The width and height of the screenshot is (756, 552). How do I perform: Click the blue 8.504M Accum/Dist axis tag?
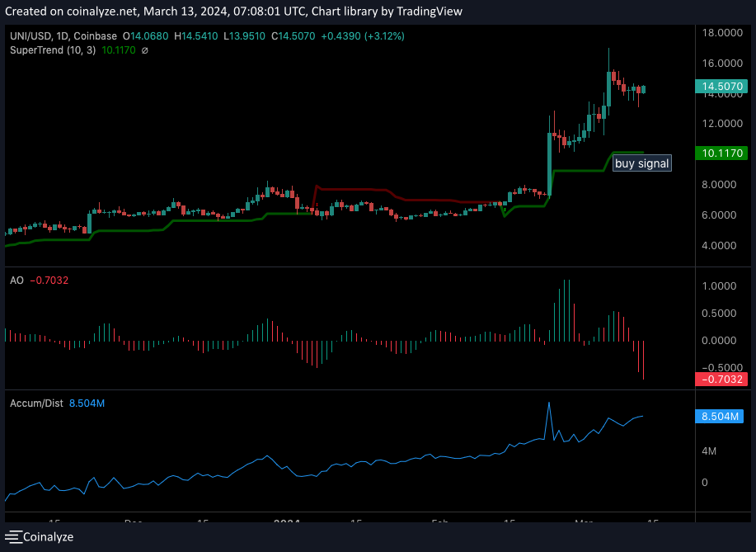point(721,417)
